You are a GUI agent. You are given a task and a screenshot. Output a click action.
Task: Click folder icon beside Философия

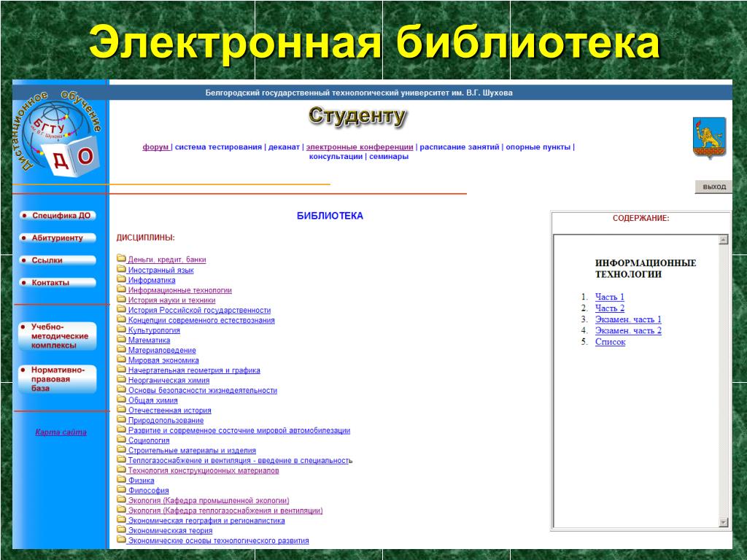click(x=122, y=489)
